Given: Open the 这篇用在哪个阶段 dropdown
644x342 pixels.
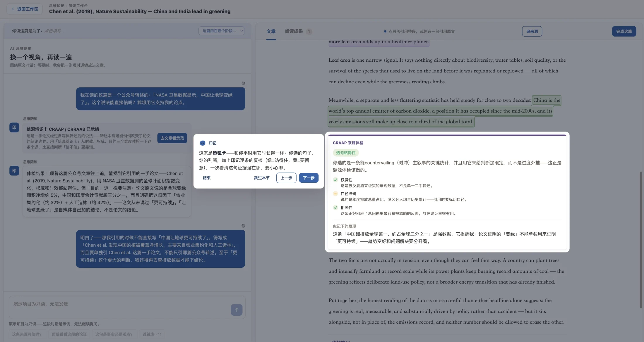Looking at the screenshot, I should point(221,31).
